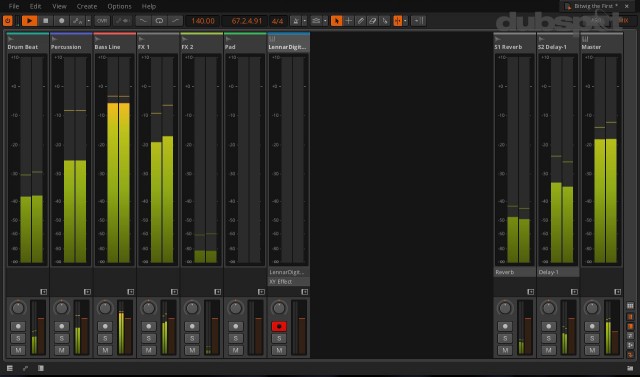Toggle the clip launcher view grid icon

[x=630, y=306]
